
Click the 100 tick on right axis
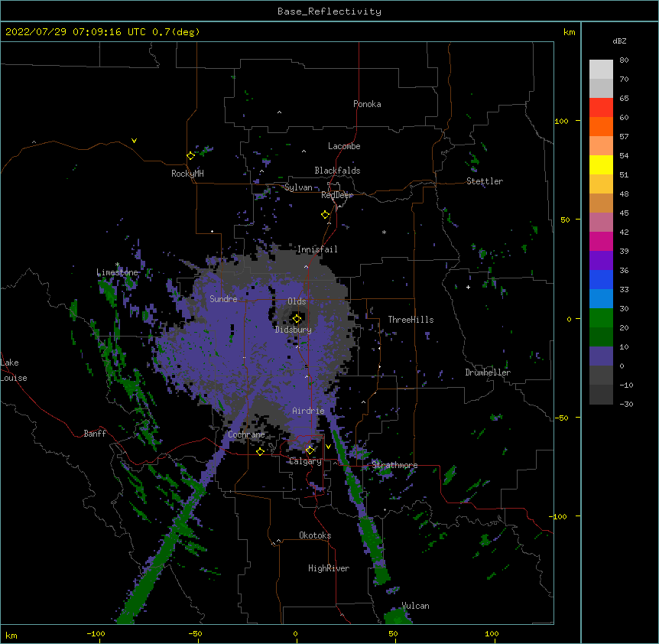(x=561, y=121)
